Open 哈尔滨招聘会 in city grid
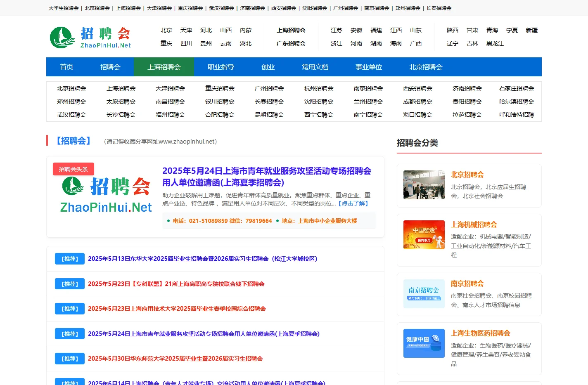Viewport: 588px width, 385px height. pyautogui.click(x=517, y=102)
